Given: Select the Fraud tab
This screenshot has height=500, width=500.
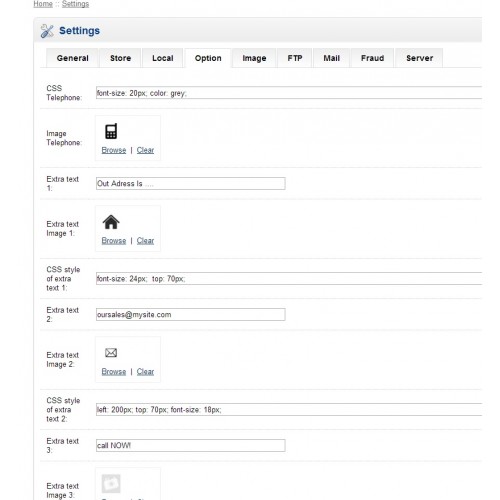Looking at the screenshot, I should 372,58.
